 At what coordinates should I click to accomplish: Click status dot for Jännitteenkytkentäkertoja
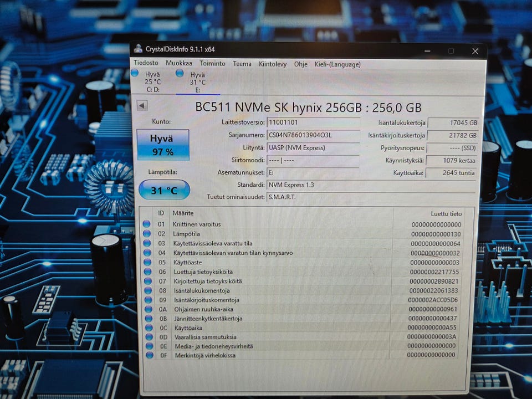click(149, 318)
